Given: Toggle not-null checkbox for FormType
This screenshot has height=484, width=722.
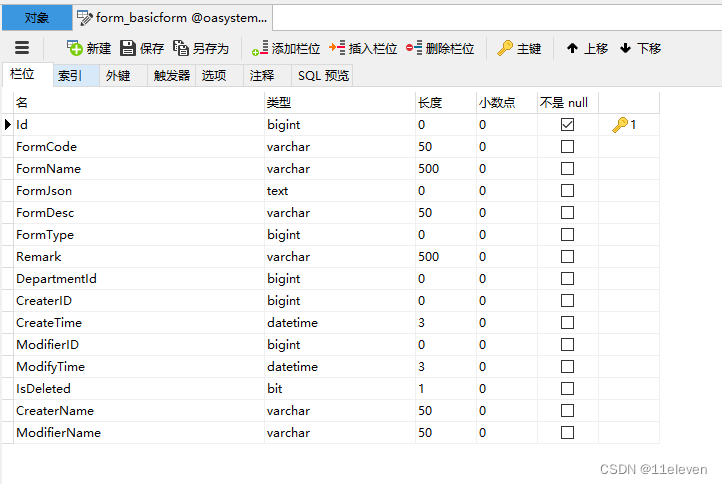Looking at the screenshot, I should [x=567, y=234].
